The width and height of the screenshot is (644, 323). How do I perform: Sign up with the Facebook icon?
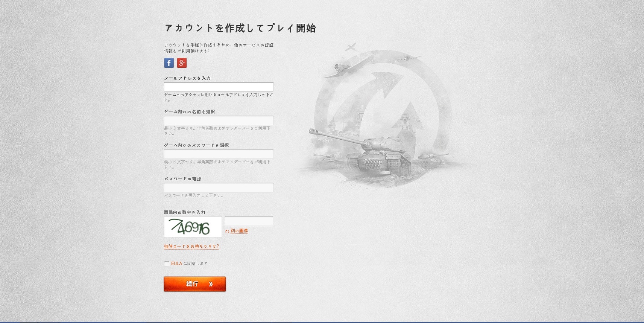[x=169, y=63]
